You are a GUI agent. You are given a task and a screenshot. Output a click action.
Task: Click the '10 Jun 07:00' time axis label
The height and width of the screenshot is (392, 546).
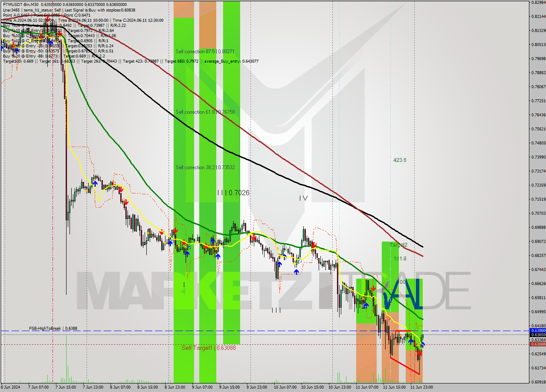(x=285, y=387)
